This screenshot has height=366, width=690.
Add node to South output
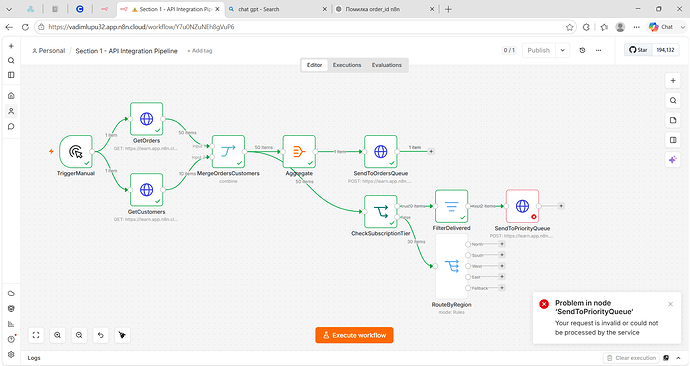(502, 255)
